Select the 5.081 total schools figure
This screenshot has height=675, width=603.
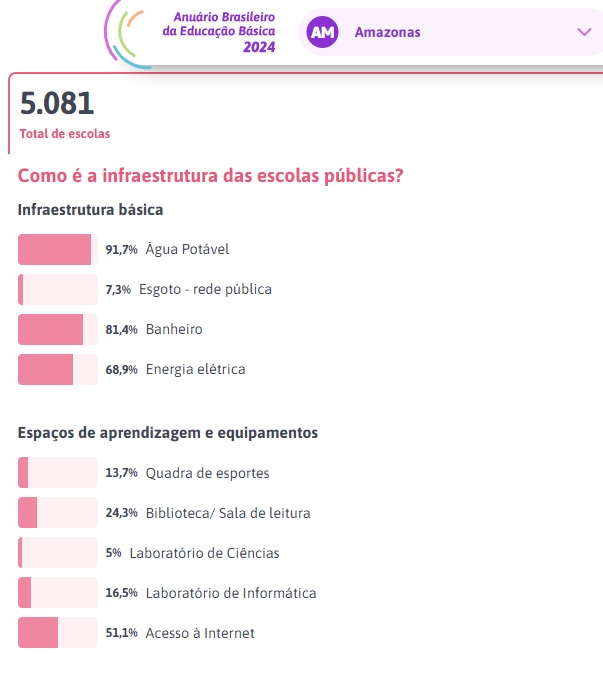click(57, 103)
